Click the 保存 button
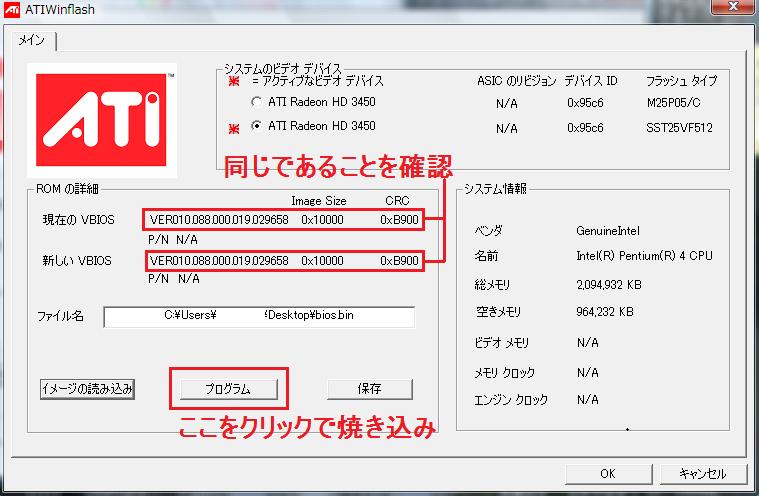This screenshot has height=496, width=759. (370, 389)
